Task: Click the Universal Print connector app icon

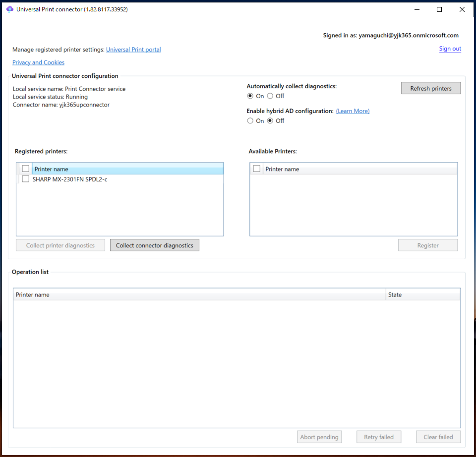Action: coord(10,9)
